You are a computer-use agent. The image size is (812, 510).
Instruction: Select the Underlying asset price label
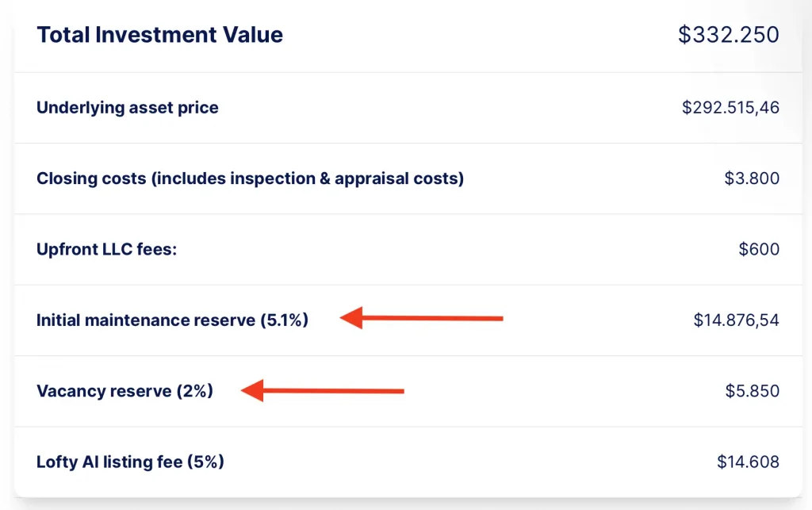[128, 108]
